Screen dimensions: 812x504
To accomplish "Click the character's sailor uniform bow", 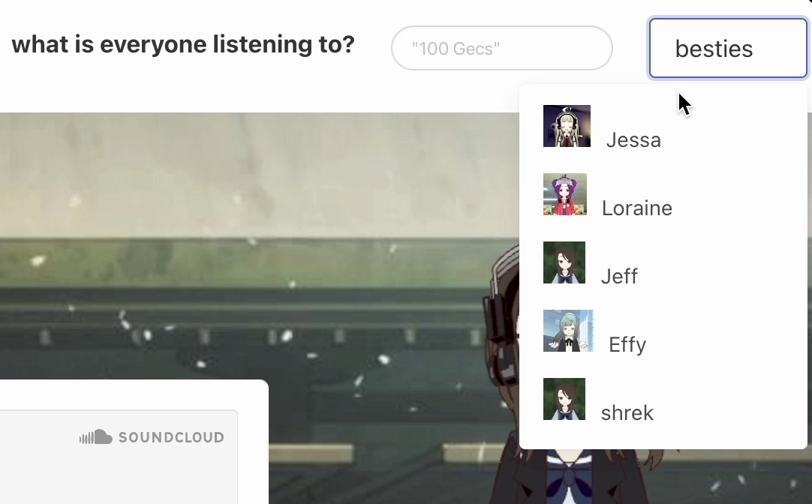I will point(568,478).
